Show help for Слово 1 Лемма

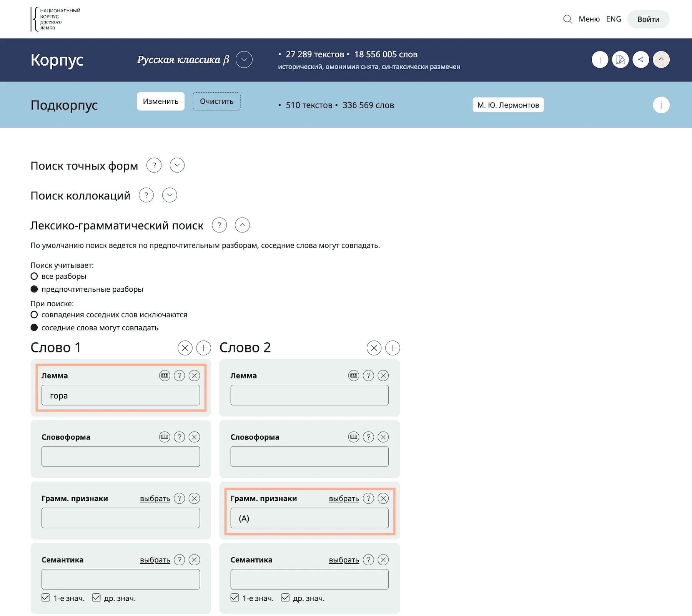click(180, 375)
